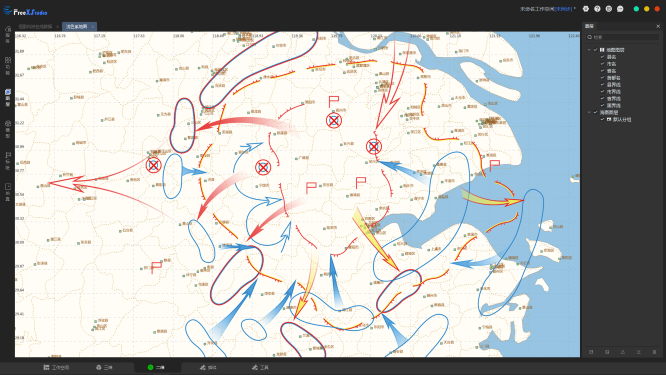
Task: Click the title bar icon between help and chat
Action: coord(609,8)
